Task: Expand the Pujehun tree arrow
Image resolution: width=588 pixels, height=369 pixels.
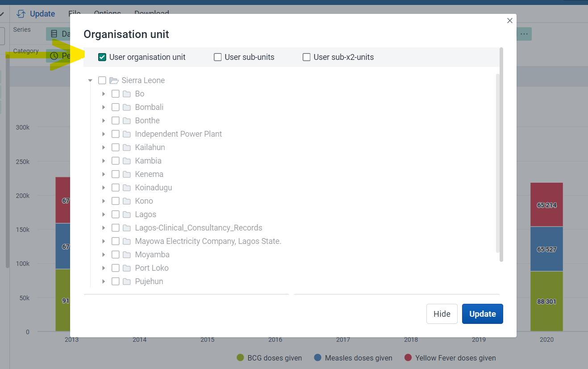Action: click(104, 281)
